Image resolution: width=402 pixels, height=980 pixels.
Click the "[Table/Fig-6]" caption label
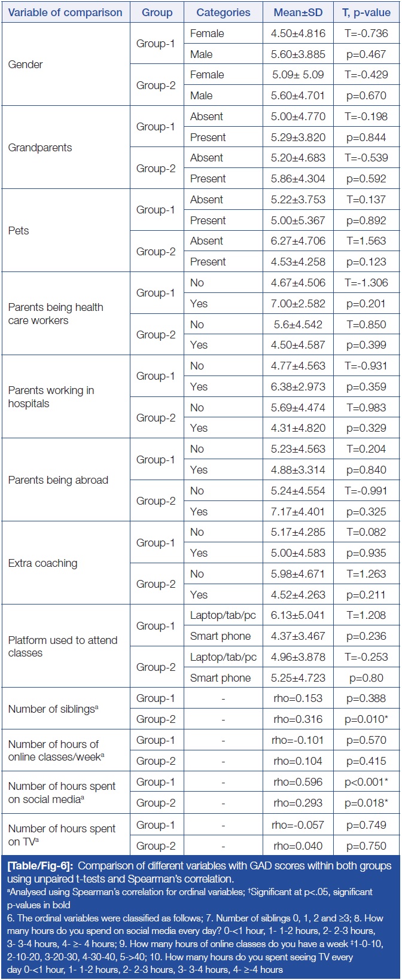pos(40,866)
